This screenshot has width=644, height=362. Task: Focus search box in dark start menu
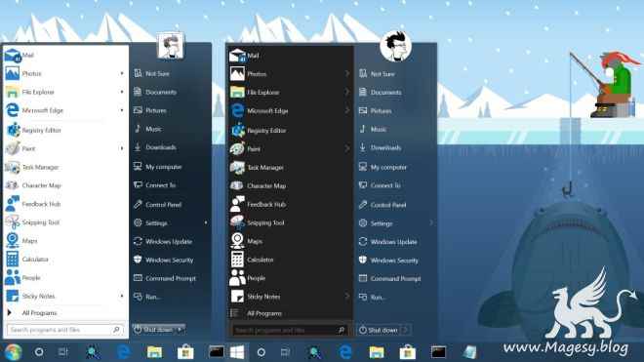[290, 330]
